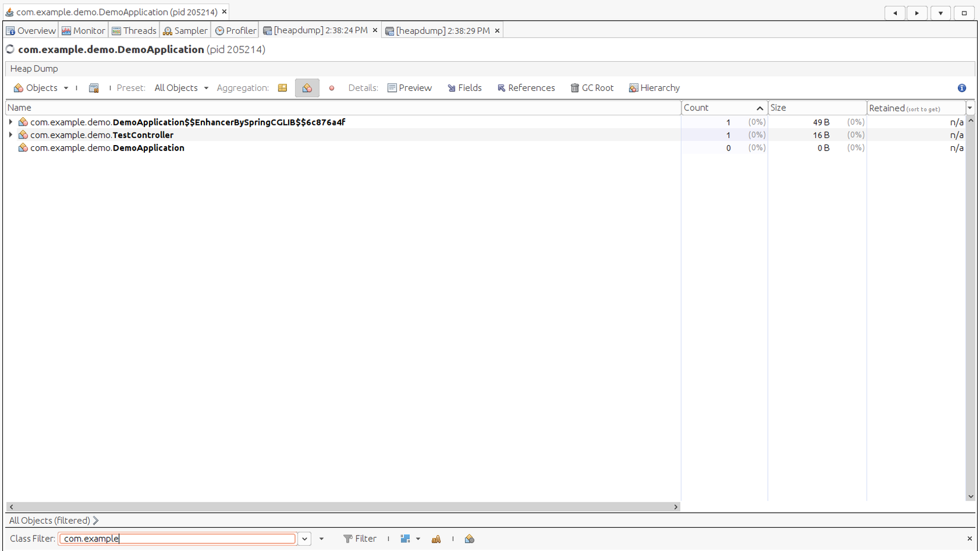This screenshot has width=980, height=551.
Task: Select the com.example.demo.DemoApplication row
Action: tap(107, 148)
